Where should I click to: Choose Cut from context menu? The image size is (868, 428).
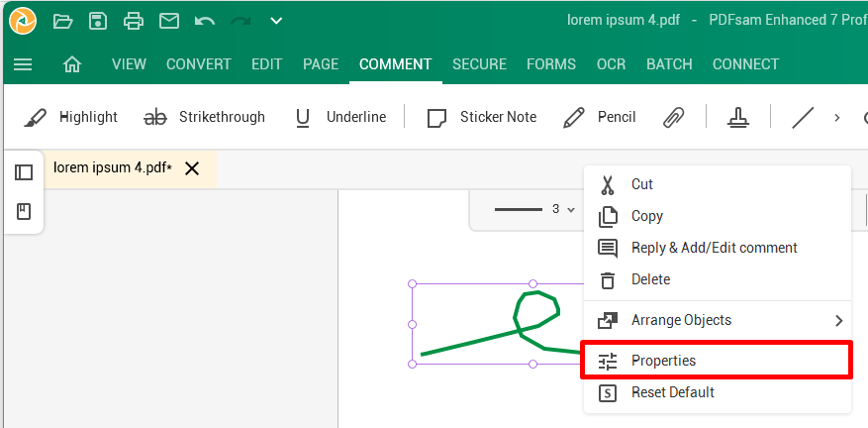[x=718, y=184]
